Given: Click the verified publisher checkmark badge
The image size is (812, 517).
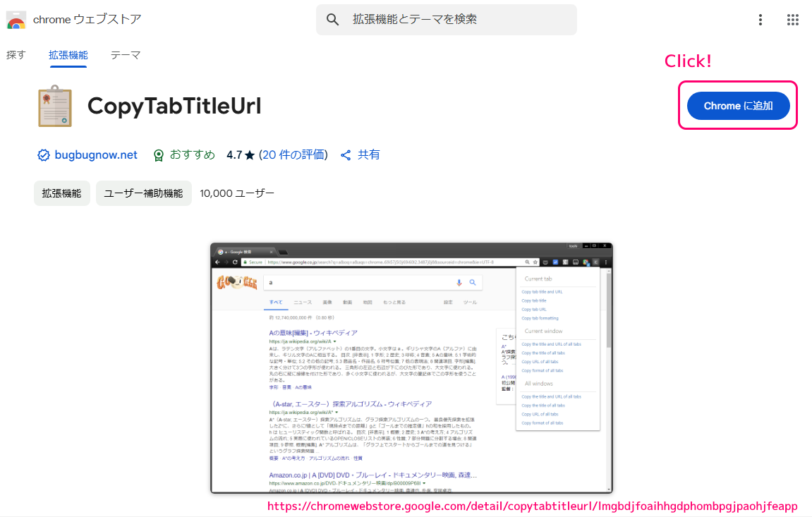Looking at the screenshot, I should [44, 154].
